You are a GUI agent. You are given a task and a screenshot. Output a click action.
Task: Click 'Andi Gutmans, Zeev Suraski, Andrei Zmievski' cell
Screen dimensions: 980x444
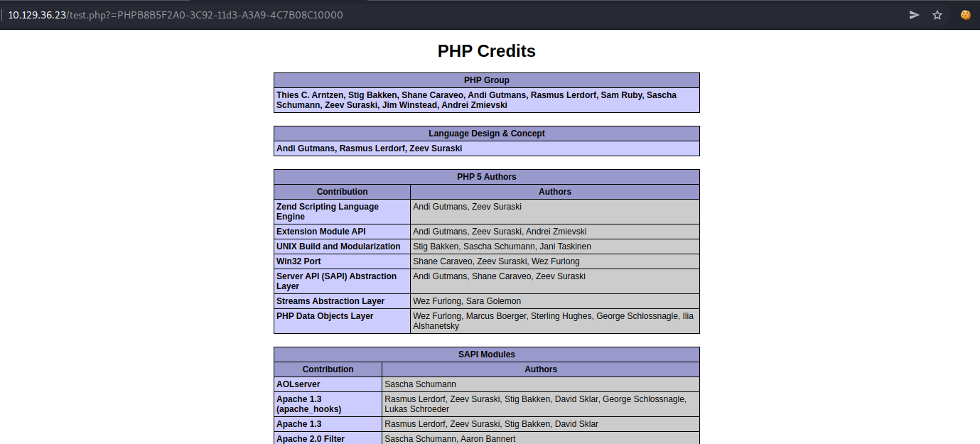coord(555,232)
